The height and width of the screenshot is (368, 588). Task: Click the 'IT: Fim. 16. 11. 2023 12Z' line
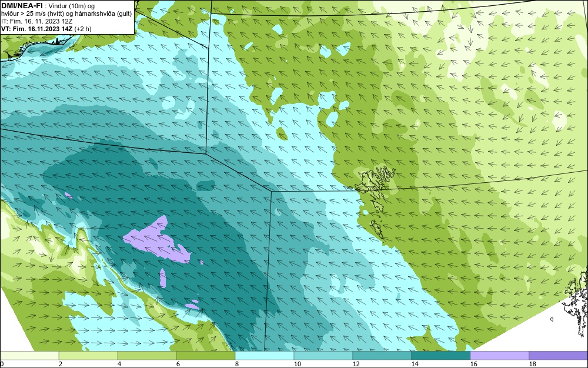tap(36, 21)
